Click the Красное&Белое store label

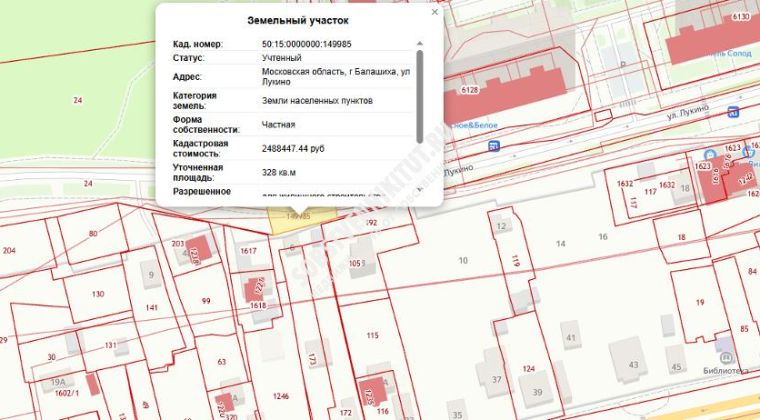[x=471, y=125]
